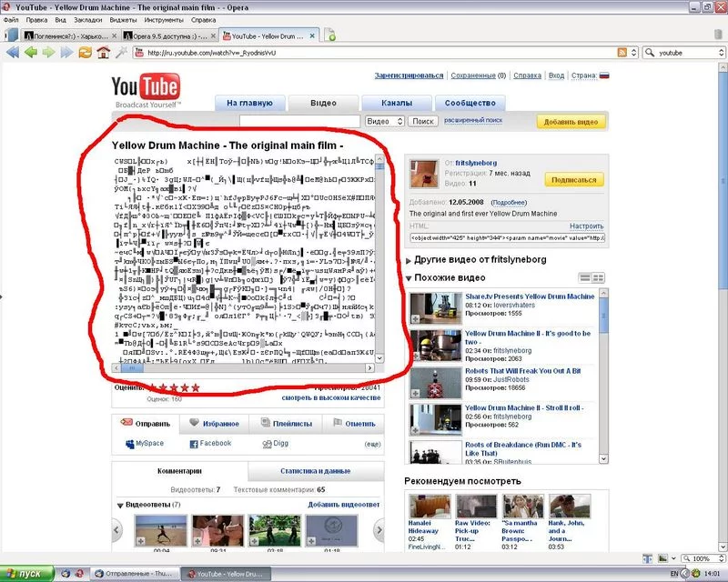Close the Opera 9.5 tab
This screenshot has height=582, width=728.
214,35
